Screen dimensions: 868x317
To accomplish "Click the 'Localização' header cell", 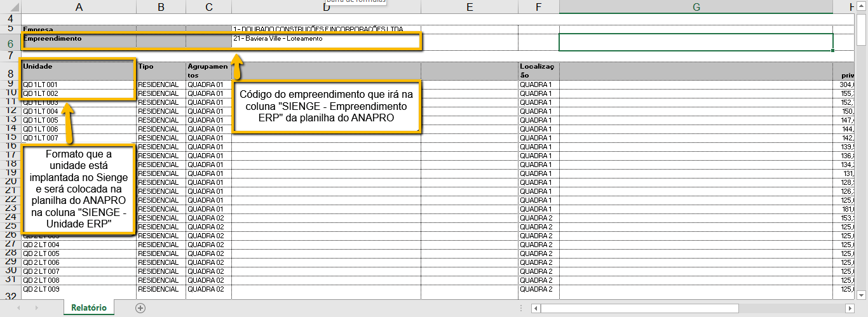I will click(538, 70).
